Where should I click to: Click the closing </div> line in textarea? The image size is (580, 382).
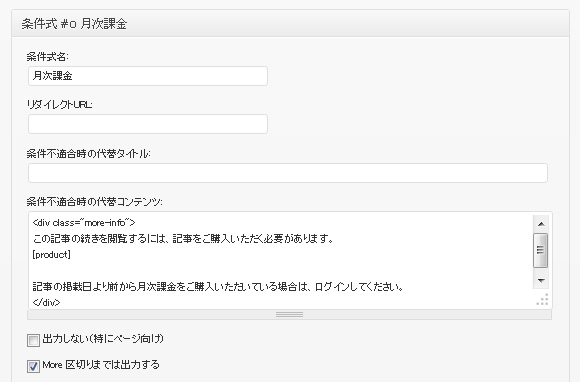pos(46,302)
